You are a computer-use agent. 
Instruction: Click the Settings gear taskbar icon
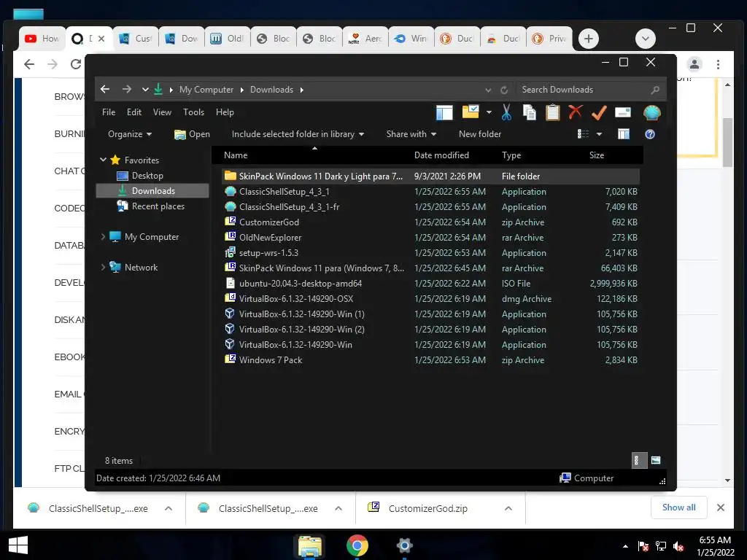pyautogui.click(x=404, y=545)
